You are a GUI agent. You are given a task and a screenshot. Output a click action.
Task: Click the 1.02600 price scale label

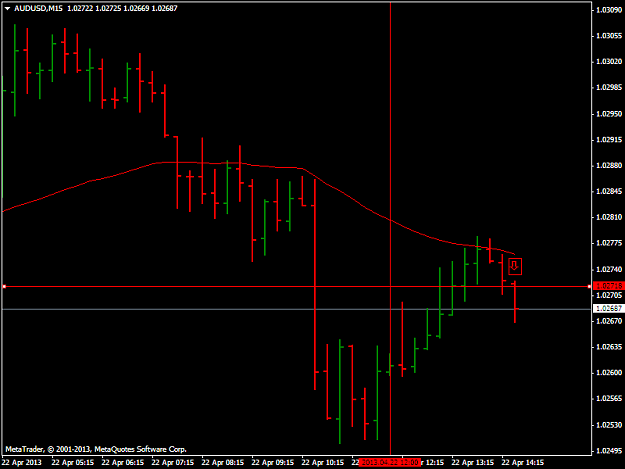(x=609, y=373)
